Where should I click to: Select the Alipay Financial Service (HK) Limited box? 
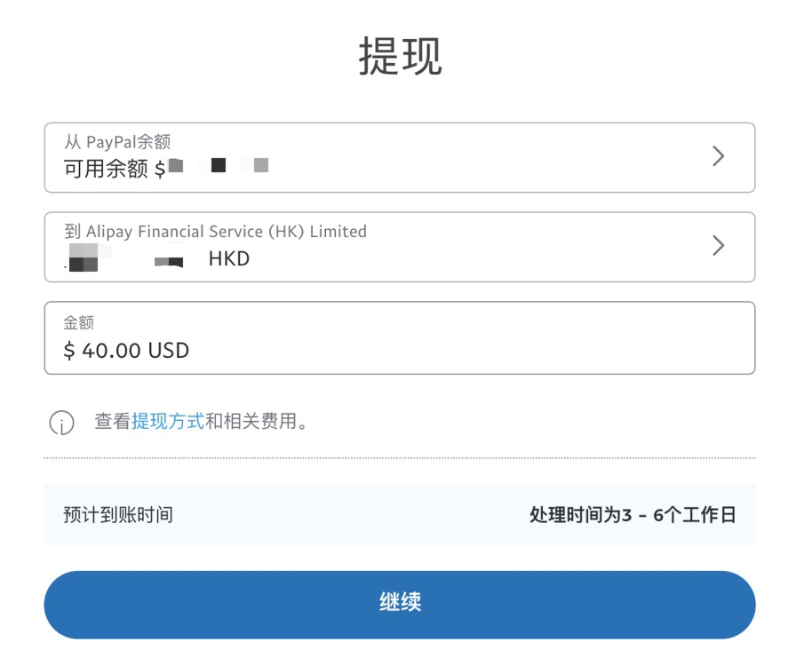400,248
